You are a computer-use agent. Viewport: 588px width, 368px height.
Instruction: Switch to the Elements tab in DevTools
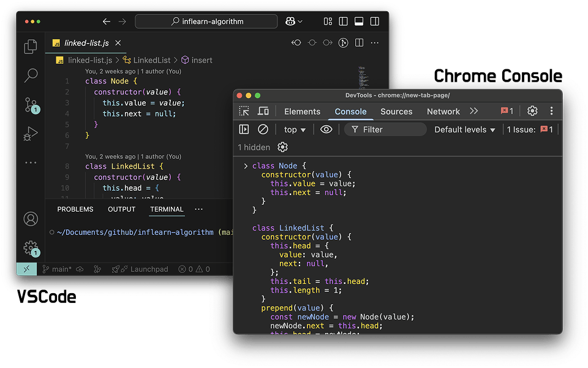[302, 112]
